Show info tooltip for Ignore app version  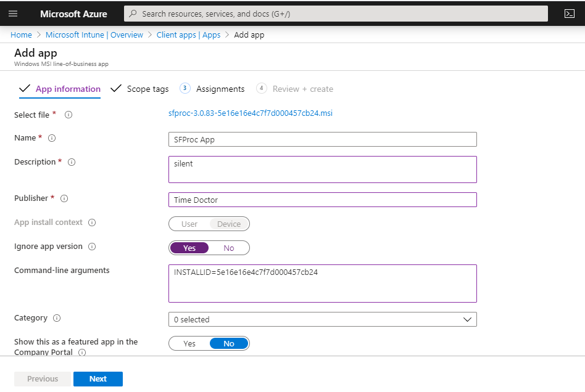pyautogui.click(x=92, y=247)
